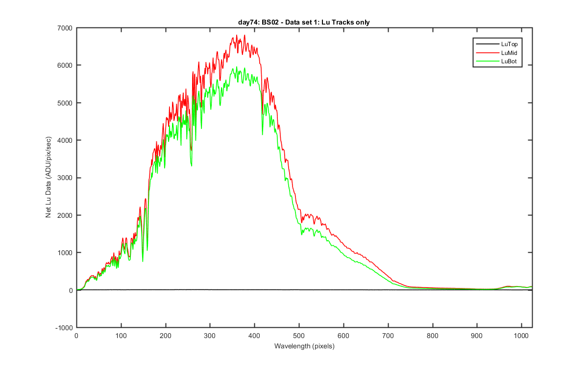Screen dimensions: 588x368
Task: Click the x-axis tick label 1000
Action: pyautogui.click(x=521, y=336)
